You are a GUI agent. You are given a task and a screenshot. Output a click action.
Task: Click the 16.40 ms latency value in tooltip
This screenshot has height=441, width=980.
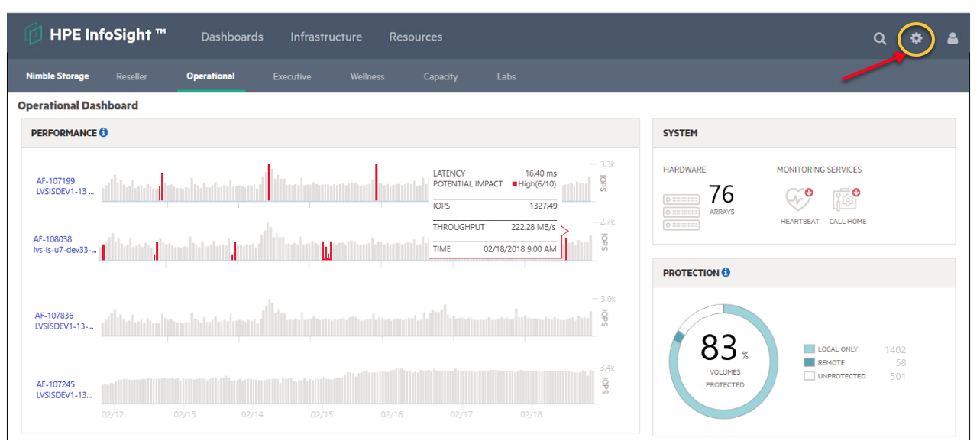[541, 173]
